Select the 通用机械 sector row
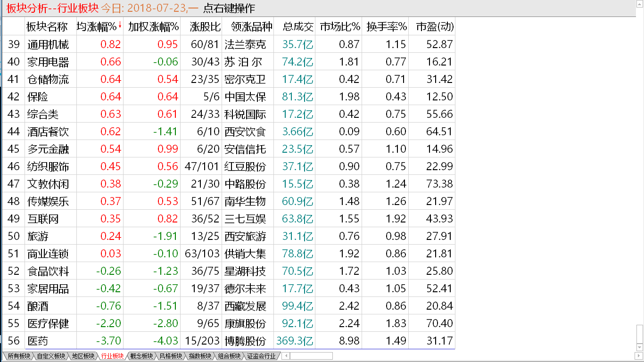 (229, 44)
